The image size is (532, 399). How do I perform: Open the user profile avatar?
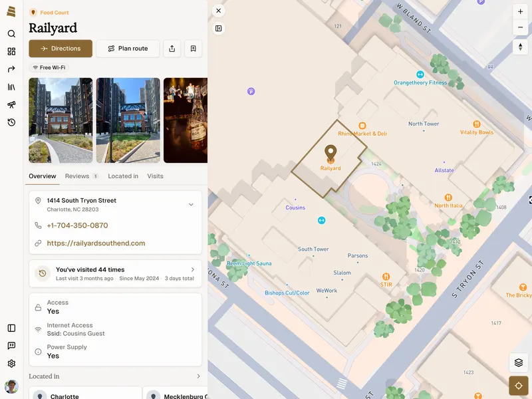(x=11, y=386)
